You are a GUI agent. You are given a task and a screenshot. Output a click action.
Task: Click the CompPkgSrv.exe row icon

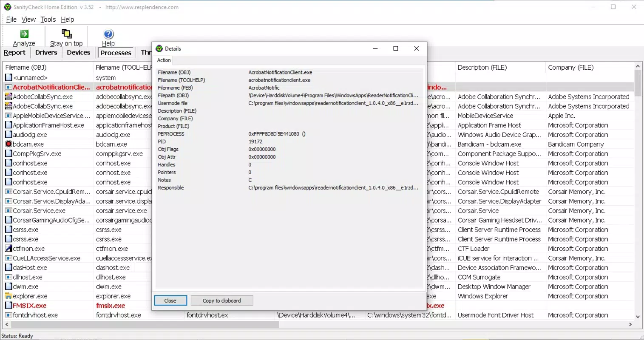point(9,153)
